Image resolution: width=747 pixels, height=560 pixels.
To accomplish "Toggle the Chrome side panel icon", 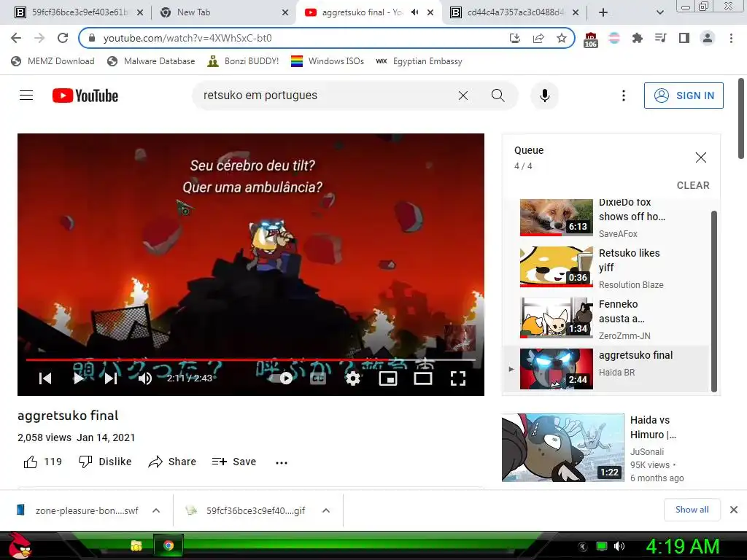I will pyautogui.click(x=684, y=38).
